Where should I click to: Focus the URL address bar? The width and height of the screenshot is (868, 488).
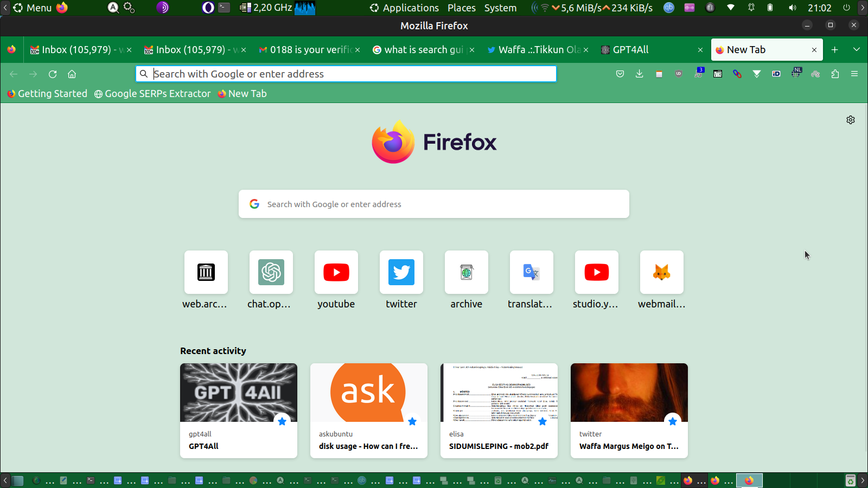[346, 74]
